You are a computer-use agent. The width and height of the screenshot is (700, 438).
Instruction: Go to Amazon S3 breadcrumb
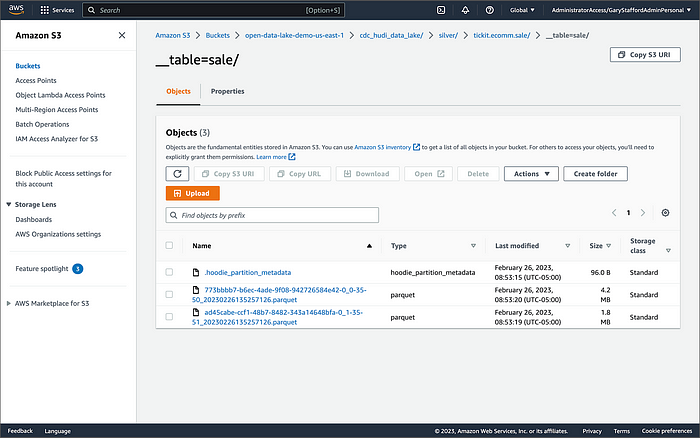click(x=173, y=35)
